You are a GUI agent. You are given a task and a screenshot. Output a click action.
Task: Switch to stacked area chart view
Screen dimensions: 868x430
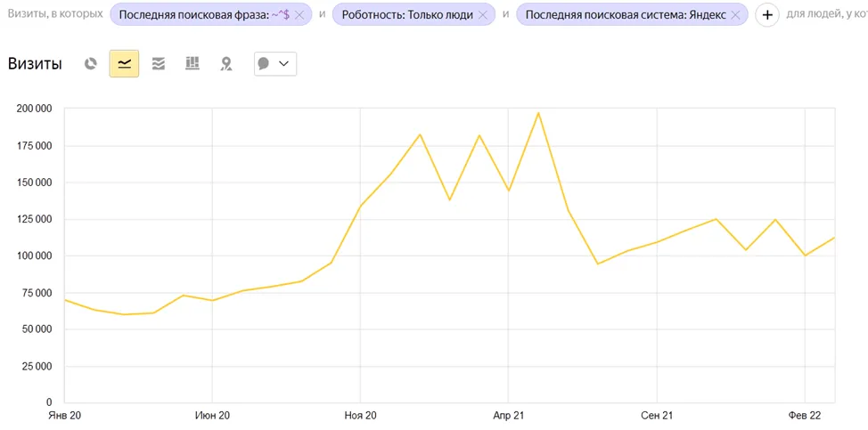159,63
